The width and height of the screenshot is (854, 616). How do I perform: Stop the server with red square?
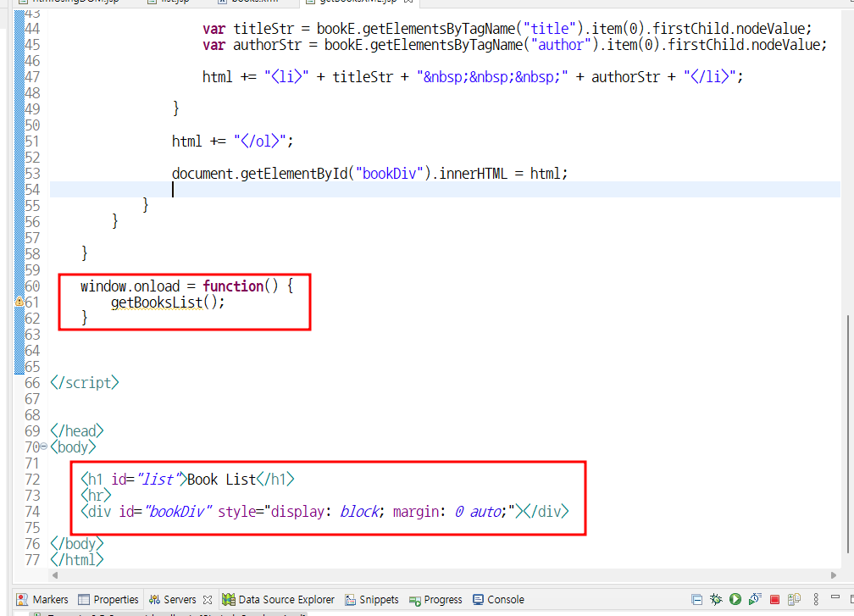(x=774, y=600)
